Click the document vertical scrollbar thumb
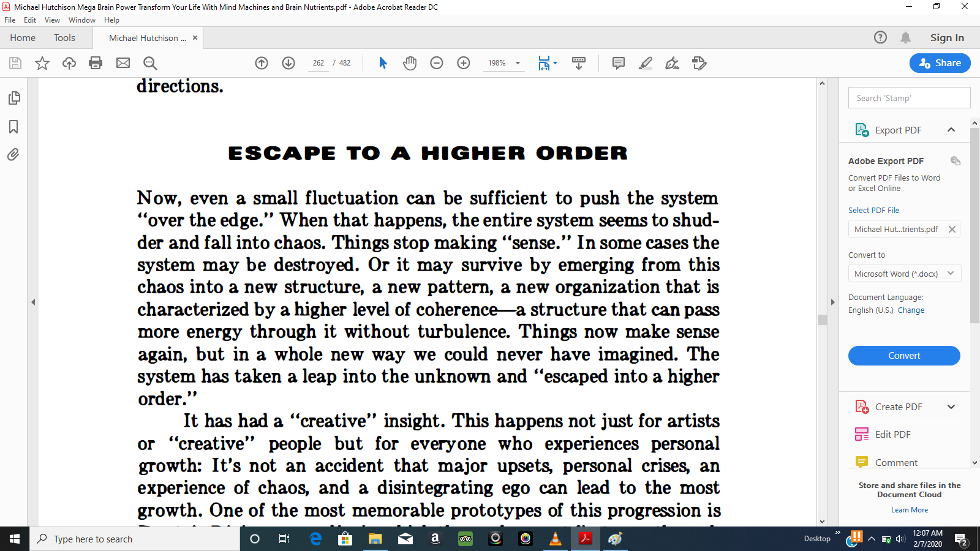This screenshot has width=980, height=551. [x=822, y=320]
